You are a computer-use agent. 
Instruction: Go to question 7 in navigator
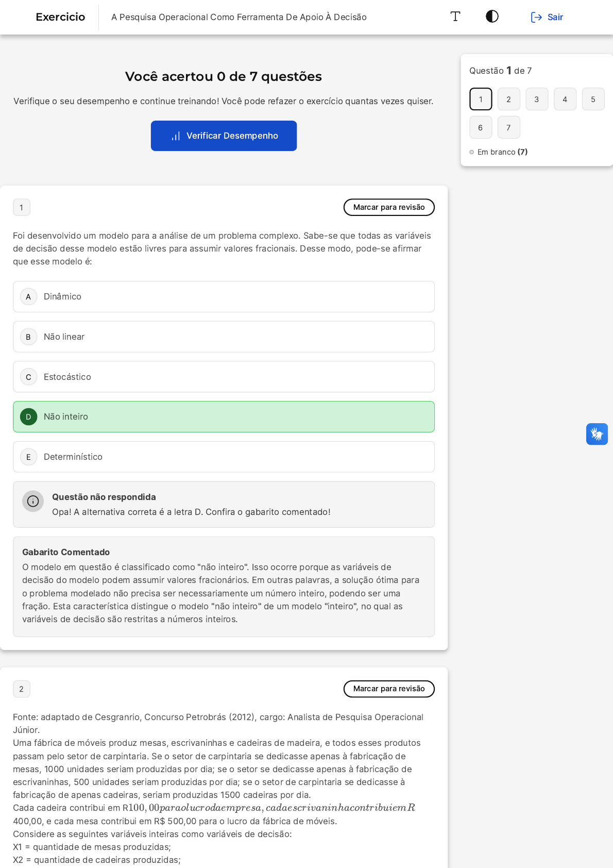(508, 127)
